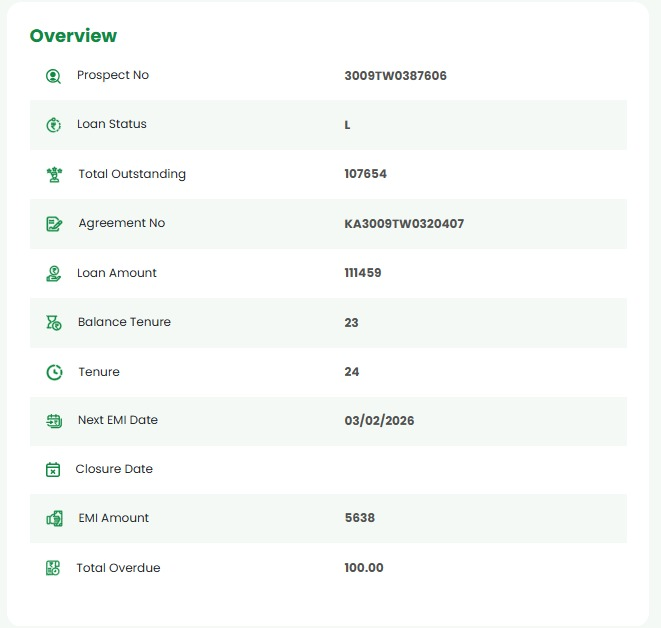Select EMI amount value 5638
Image resolution: width=661 pixels, height=628 pixels.
click(x=360, y=518)
